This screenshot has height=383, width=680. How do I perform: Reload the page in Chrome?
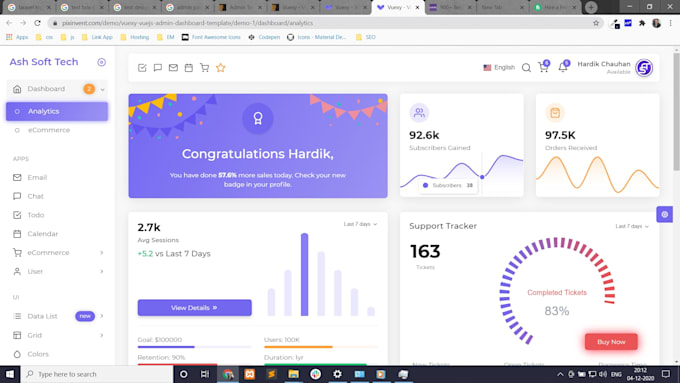tap(37, 23)
